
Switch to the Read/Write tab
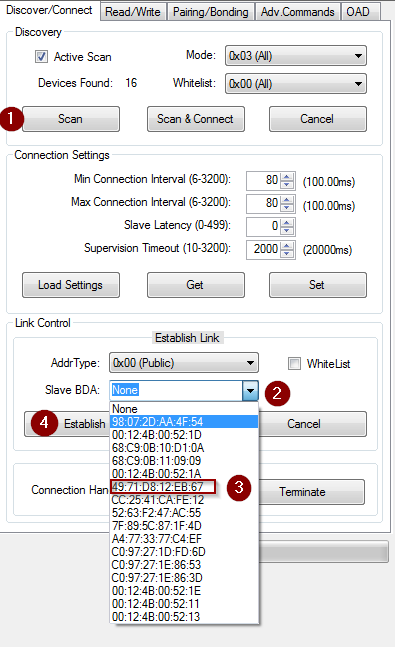[133, 12]
